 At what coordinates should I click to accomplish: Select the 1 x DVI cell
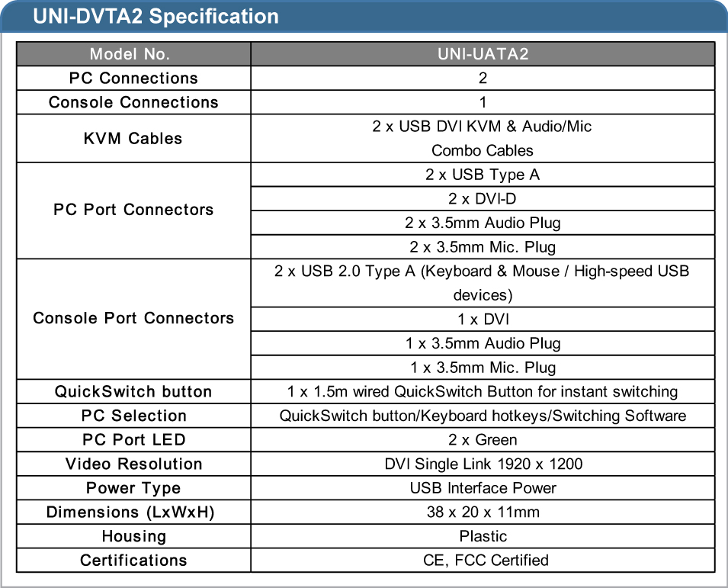pos(483,319)
